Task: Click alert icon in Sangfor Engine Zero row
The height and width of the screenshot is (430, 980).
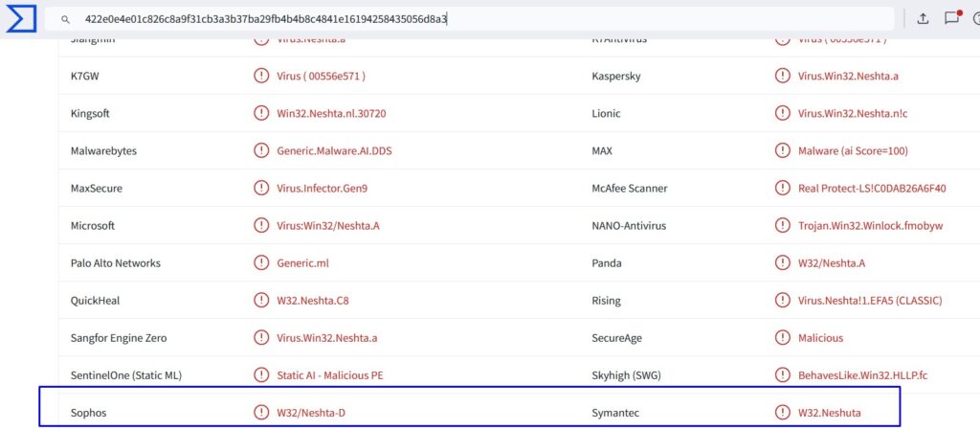Action: coord(260,337)
